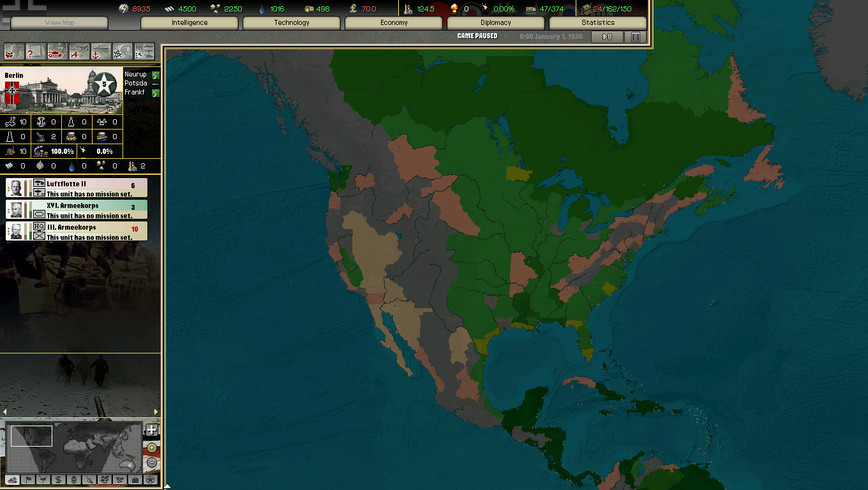Click the hearts-on-map toolbar icon
The image size is (868, 490).
click(14, 52)
